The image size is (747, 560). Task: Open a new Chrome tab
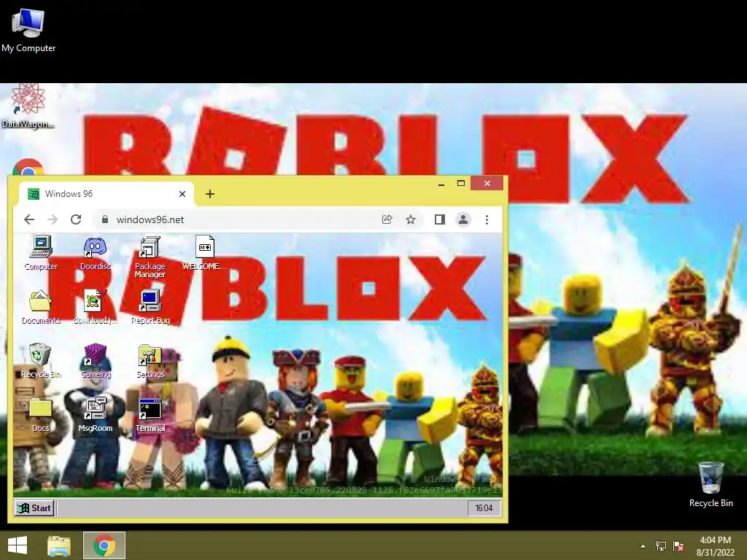click(x=209, y=194)
